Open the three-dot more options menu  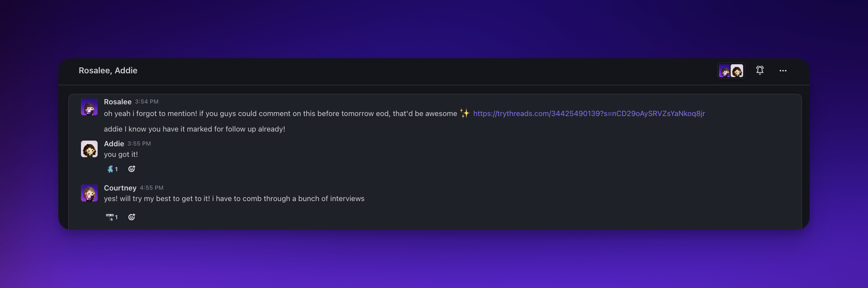pos(783,71)
